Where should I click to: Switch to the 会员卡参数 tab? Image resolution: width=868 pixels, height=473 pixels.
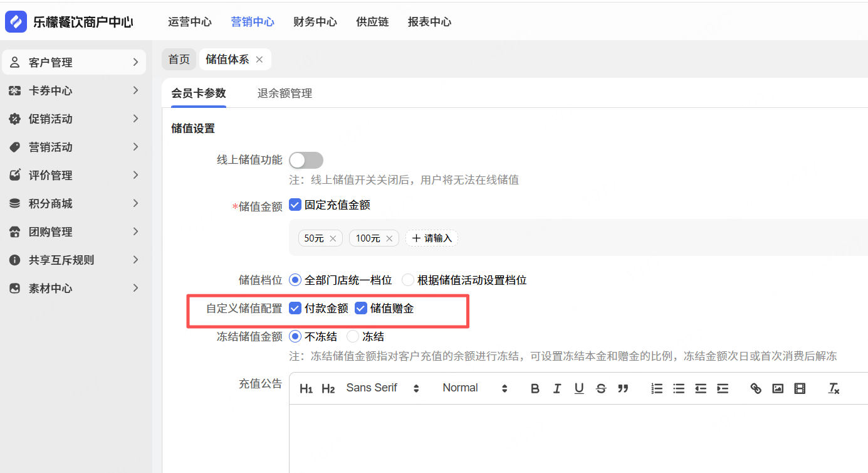tap(199, 93)
